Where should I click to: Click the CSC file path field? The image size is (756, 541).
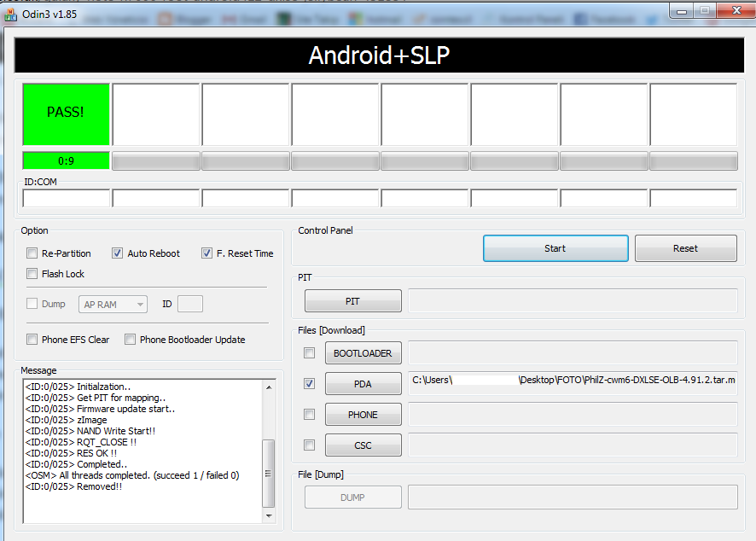[573, 445]
